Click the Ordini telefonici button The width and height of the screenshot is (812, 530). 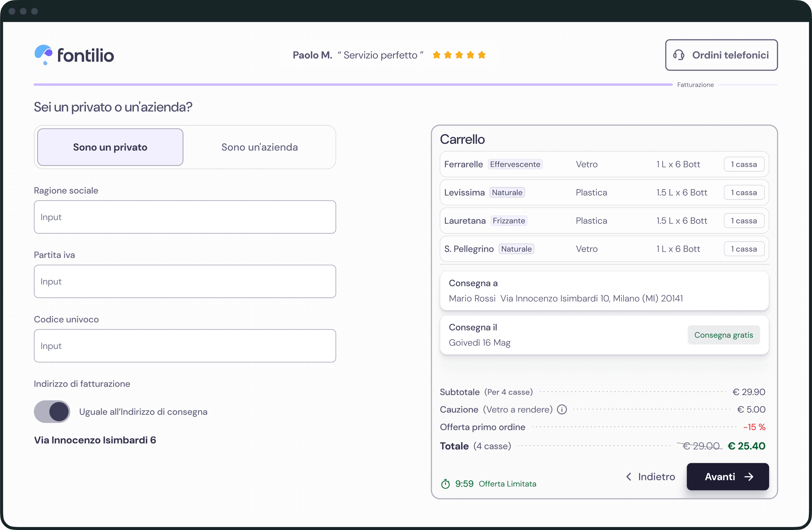[721, 55]
